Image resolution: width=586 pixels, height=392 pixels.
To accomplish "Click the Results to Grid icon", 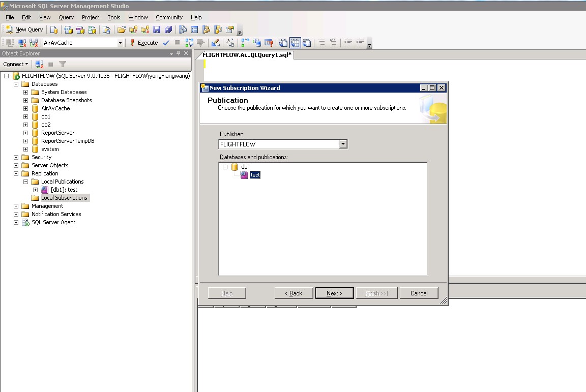I will click(x=295, y=43).
